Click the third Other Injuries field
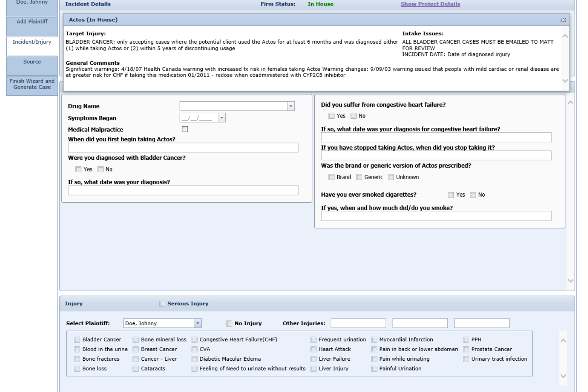The image size is (588, 392). [x=482, y=323]
